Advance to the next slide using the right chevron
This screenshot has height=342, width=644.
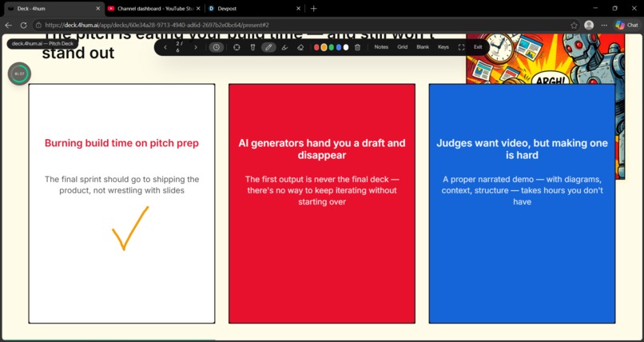point(196,47)
